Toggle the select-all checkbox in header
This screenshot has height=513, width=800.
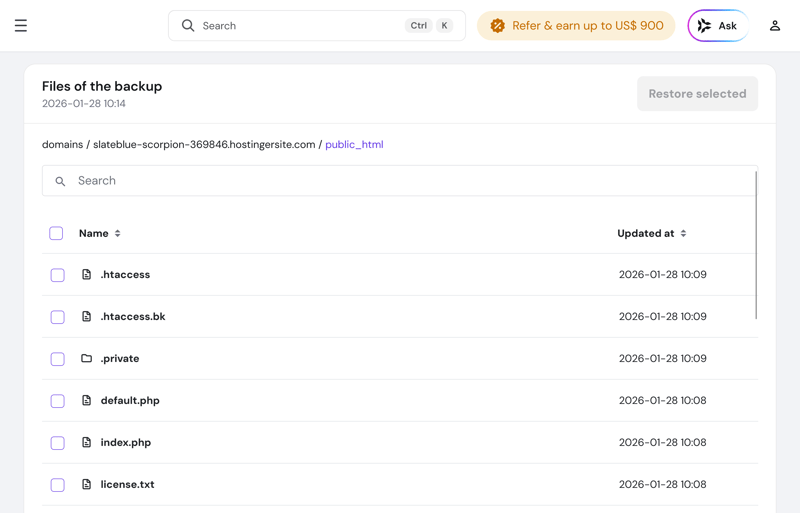[56, 233]
